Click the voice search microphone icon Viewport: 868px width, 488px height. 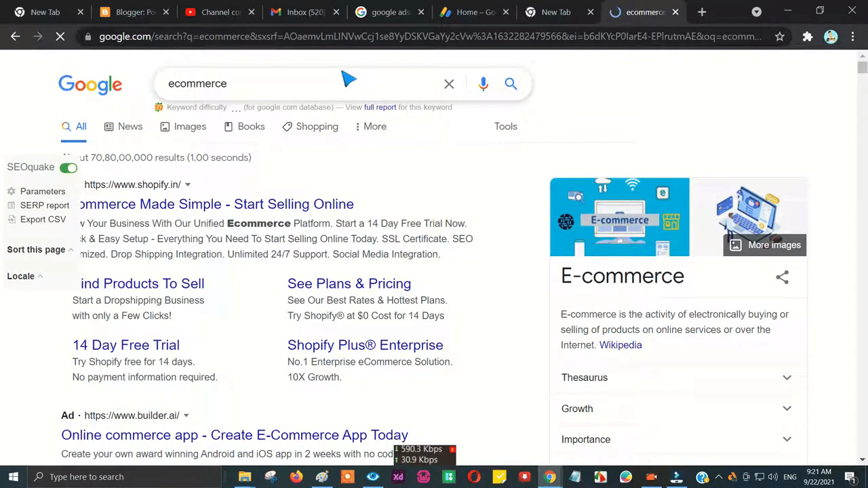[483, 84]
